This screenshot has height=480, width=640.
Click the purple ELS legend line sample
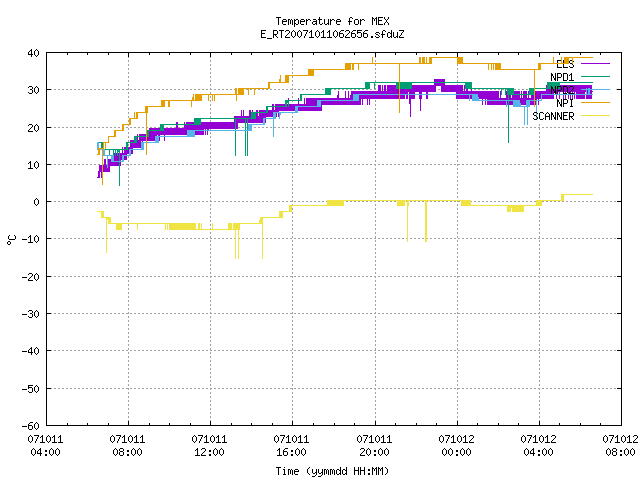595,64
